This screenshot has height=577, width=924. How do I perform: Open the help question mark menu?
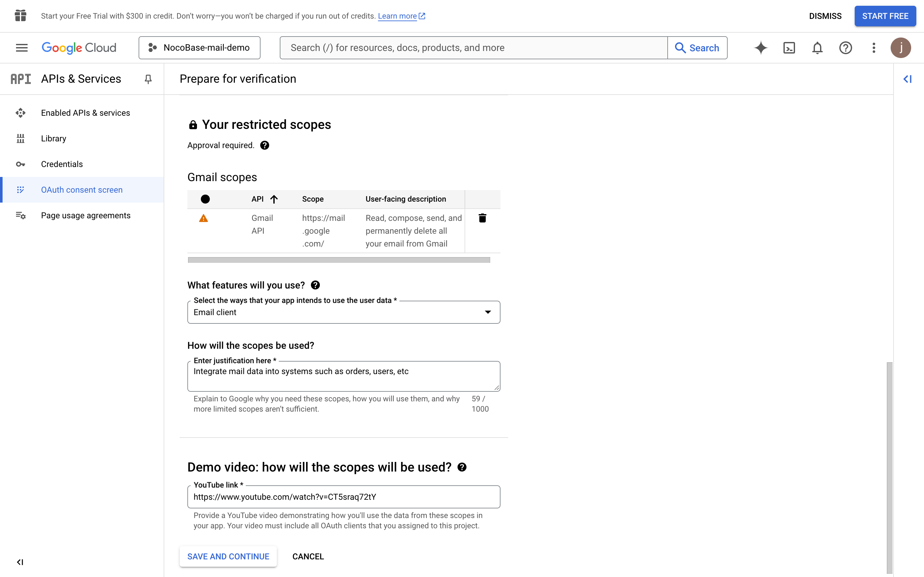pos(845,48)
